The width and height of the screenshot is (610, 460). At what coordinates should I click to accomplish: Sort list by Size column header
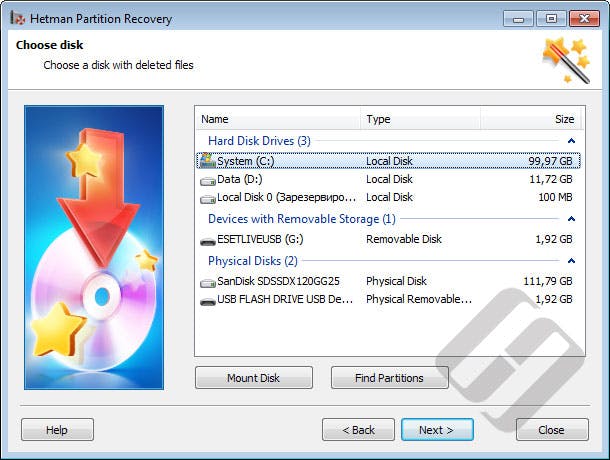[x=531, y=119]
